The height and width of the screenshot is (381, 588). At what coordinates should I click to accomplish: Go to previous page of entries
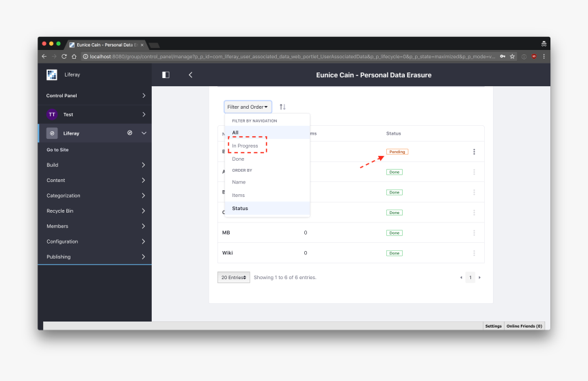tap(461, 278)
